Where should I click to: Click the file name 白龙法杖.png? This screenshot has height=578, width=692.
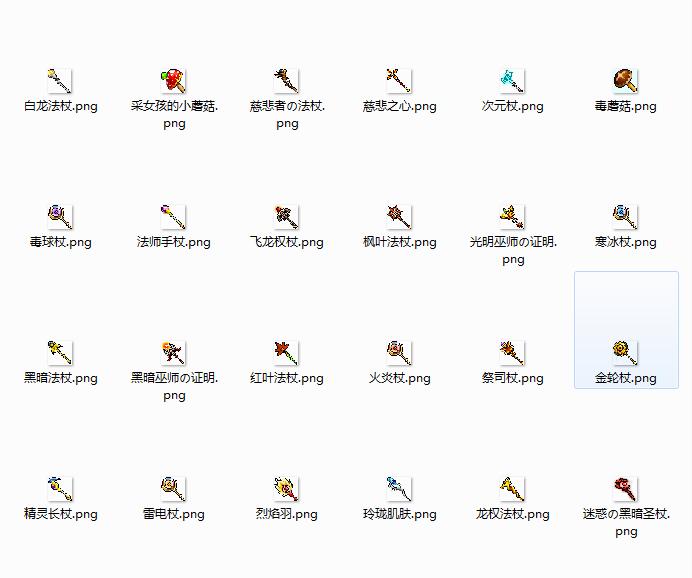point(60,106)
